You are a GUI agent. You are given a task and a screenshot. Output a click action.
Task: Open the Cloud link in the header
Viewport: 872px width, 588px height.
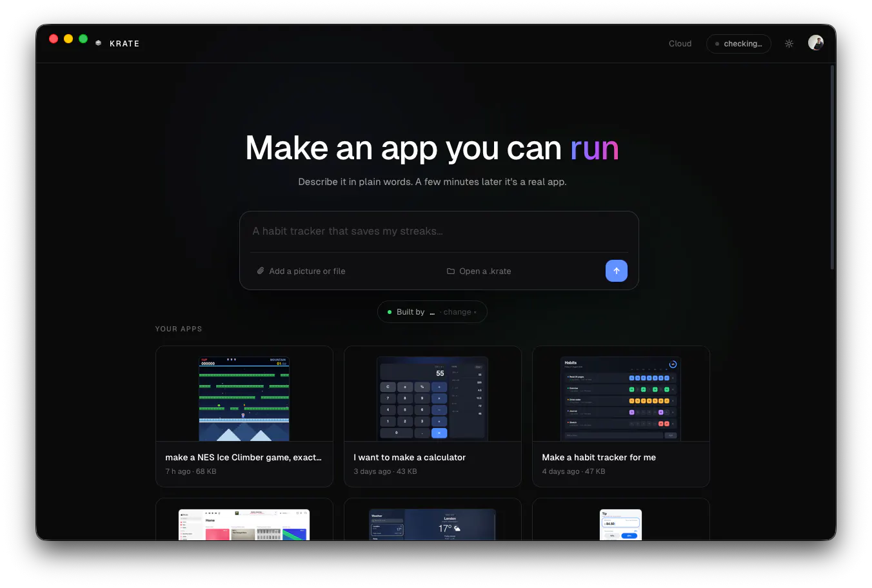pyautogui.click(x=680, y=44)
